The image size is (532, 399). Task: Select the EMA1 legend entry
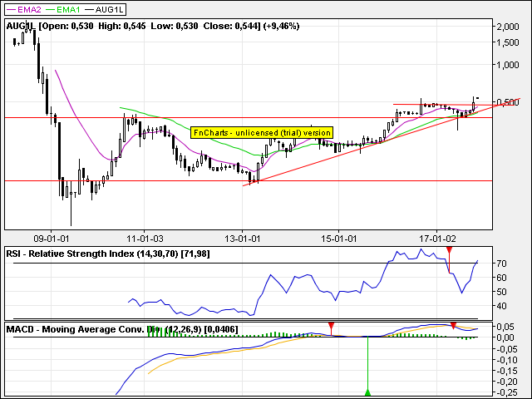pos(63,9)
